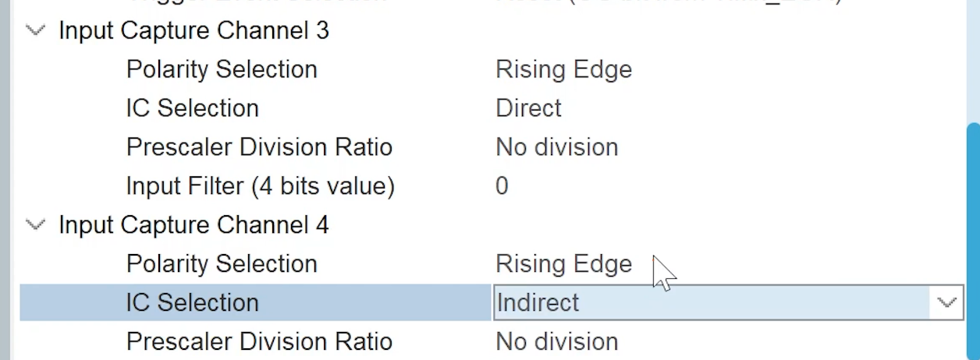Click highlighted IC Selection label in Channel 4
This screenshot has width=980, height=360.
coord(192,302)
